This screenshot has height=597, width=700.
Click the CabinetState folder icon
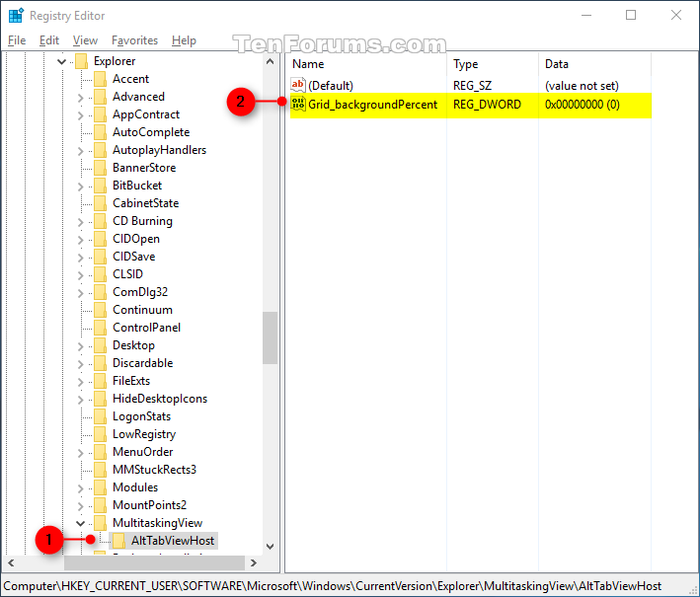pos(101,203)
